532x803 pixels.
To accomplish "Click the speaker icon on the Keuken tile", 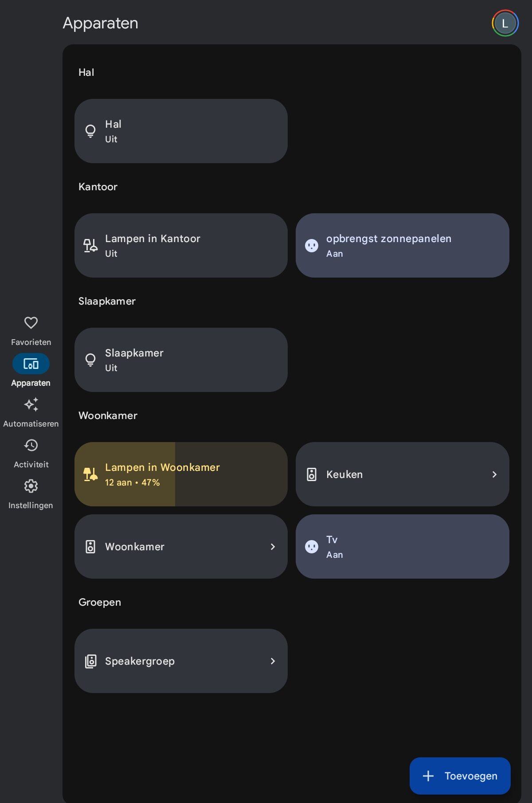I will pyautogui.click(x=312, y=474).
